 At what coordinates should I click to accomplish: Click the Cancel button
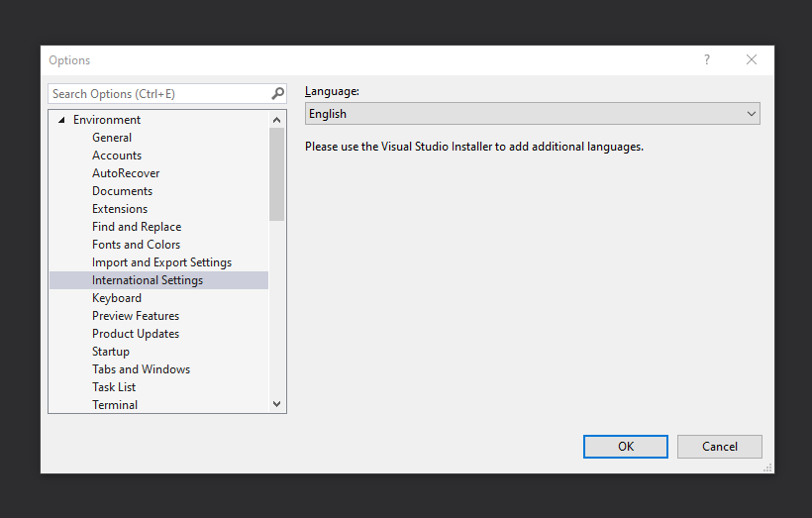pyautogui.click(x=719, y=447)
